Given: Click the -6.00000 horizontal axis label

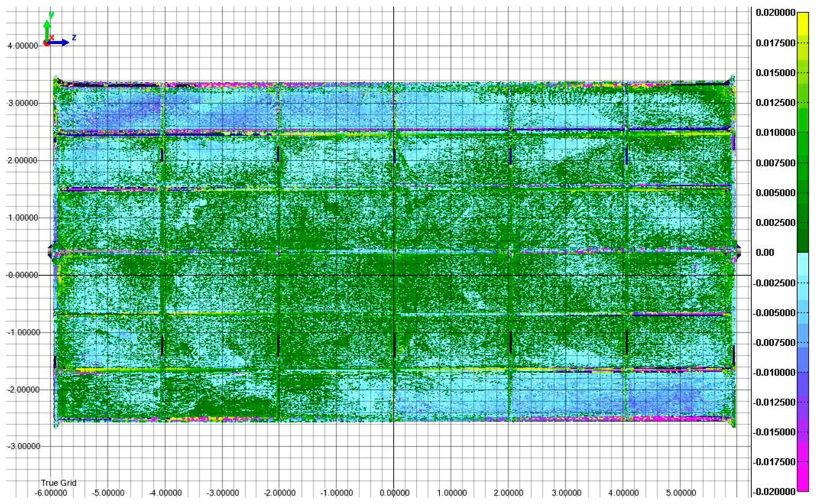Looking at the screenshot, I should [x=51, y=493].
